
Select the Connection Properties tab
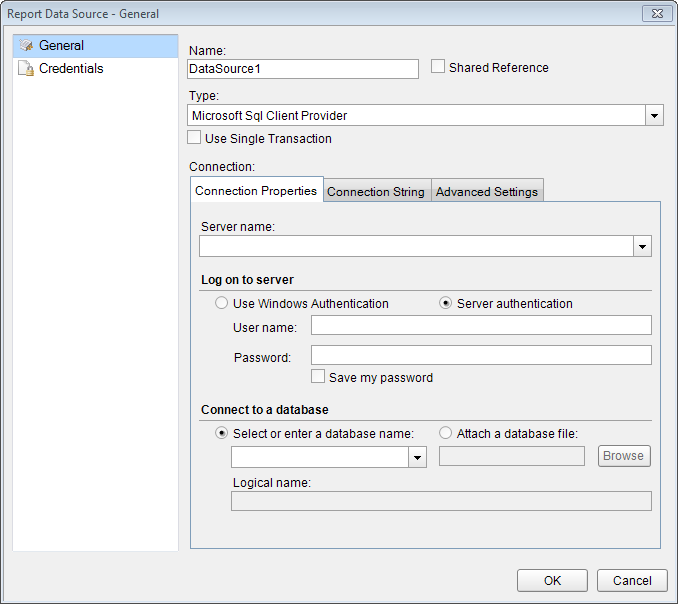[x=256, y=191]
